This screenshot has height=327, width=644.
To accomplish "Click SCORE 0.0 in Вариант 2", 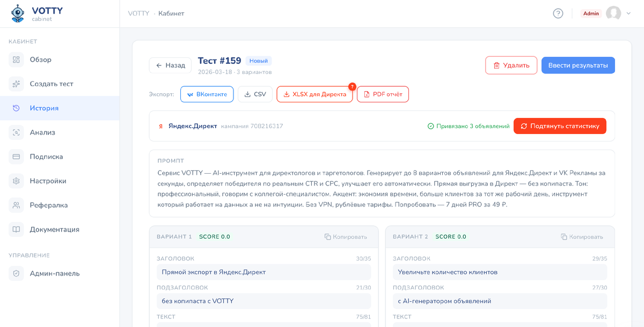I will (x=451, y=237).
